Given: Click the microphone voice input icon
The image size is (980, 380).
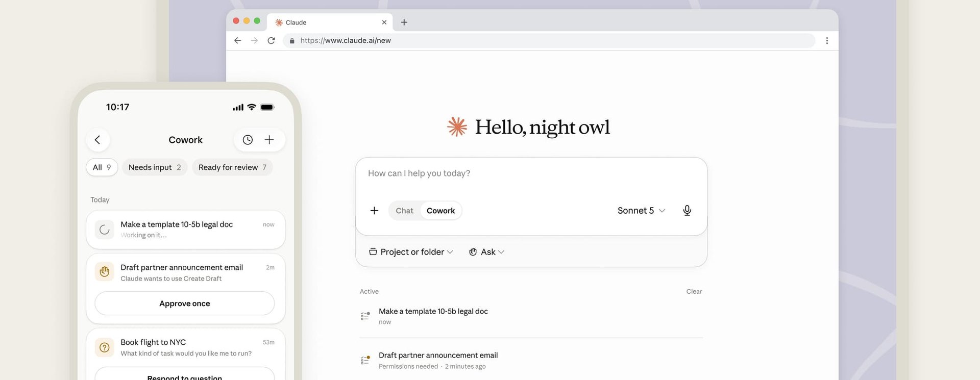Looking at the screenshot, I should pyautogui.click(x=687, y=210).
